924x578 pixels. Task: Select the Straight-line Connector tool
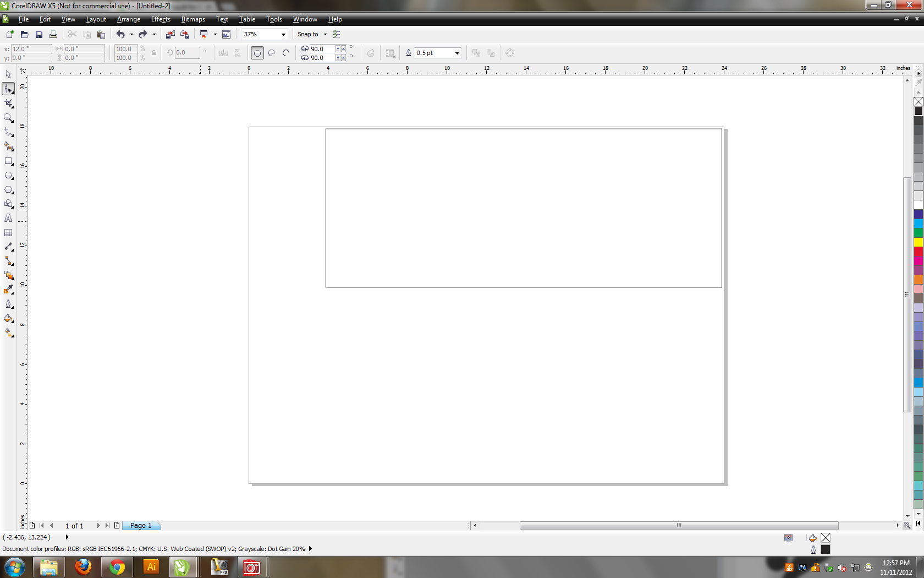tap(8, 261)
